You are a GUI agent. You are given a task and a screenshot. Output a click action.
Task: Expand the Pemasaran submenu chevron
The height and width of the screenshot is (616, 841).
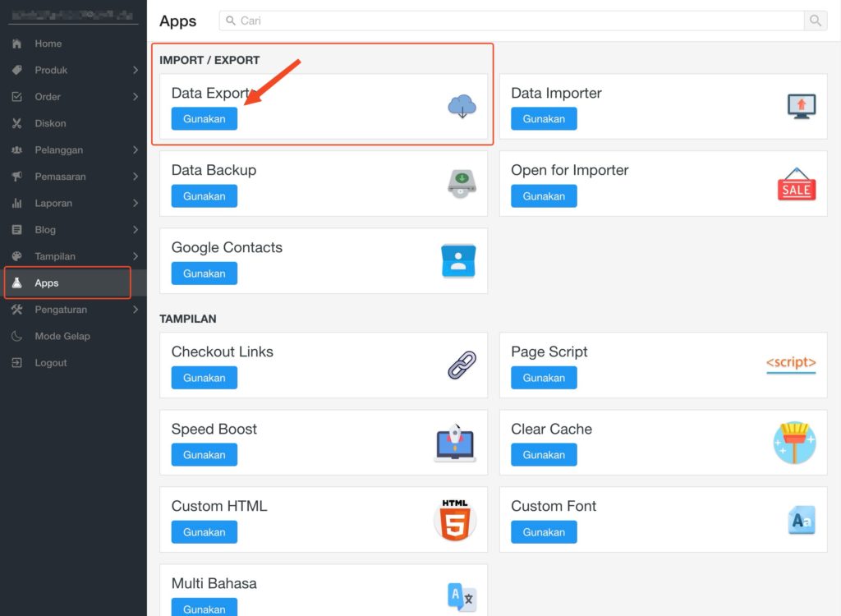coord(136,177)
